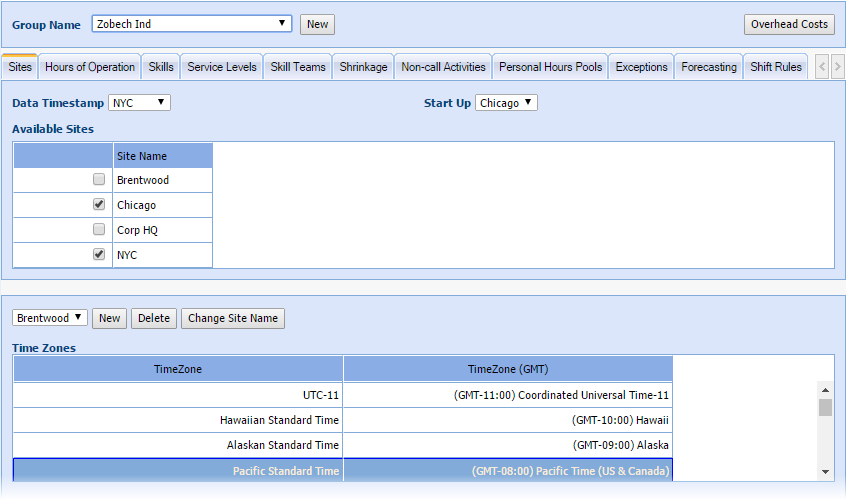
Task: Check the Corp HQ site checkbox
Action: [99, 230]
